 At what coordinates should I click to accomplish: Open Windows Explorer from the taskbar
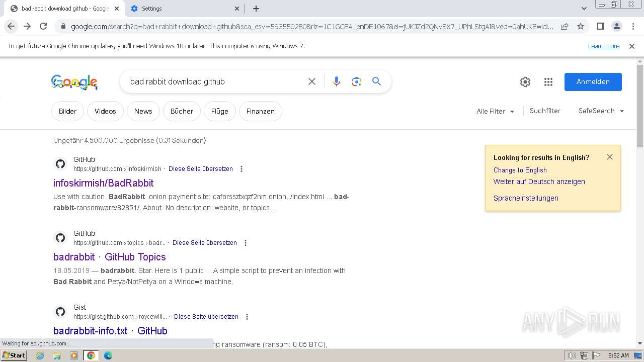pos(57,355)
